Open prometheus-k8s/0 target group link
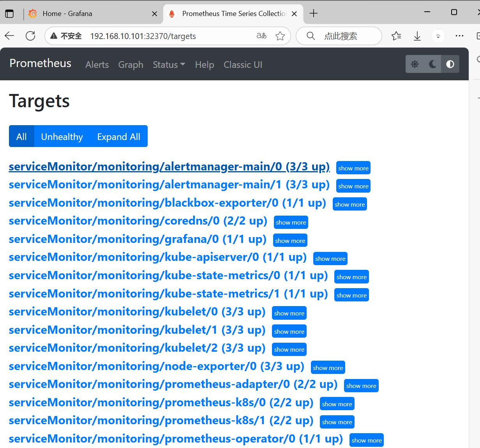Image resolution: width=480 pixels, height=448 pixels. pyautogui.click(x=161, y=402)
